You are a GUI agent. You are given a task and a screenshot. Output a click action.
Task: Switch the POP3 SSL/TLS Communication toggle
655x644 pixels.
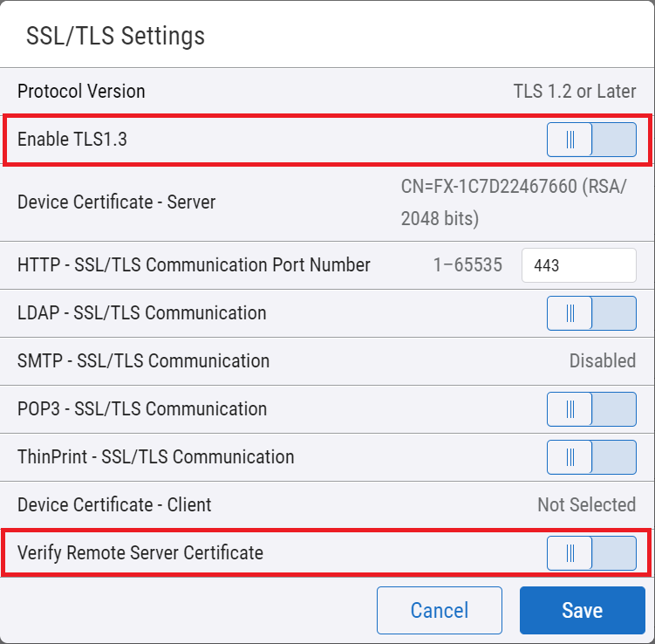(591, 409)
